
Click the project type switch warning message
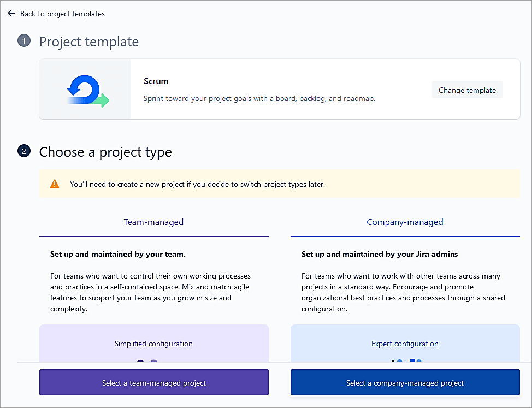click(x=197, y=184)
